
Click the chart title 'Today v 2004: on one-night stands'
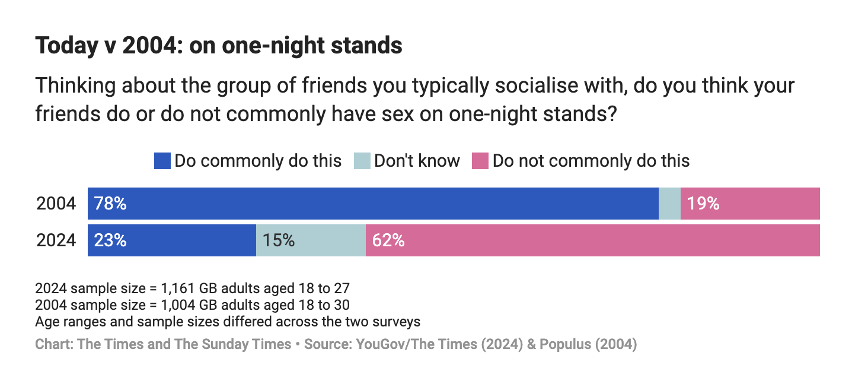coord(219,46)
